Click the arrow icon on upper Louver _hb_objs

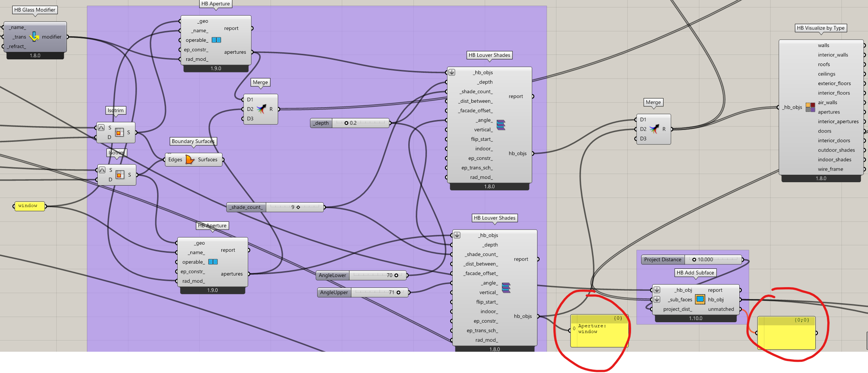point(452,72)
